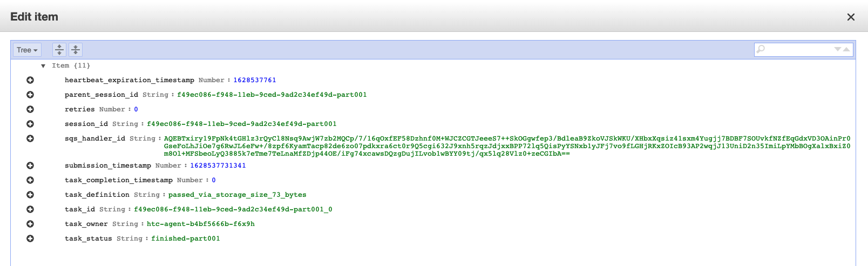Viewport: 868px width, 266px height.
Task: Select the task_status value finished-part001
Action: [185, 238]
